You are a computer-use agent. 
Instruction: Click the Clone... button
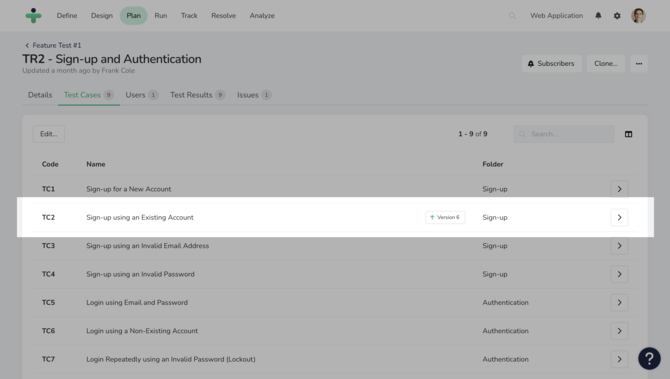605,64
